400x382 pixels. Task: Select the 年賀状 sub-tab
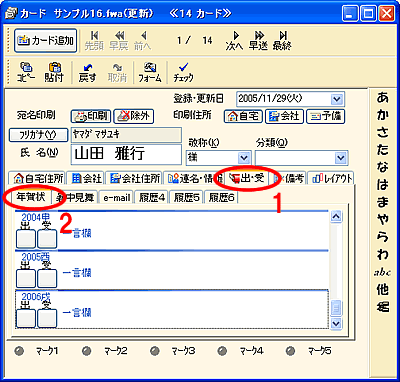(31, 197)
